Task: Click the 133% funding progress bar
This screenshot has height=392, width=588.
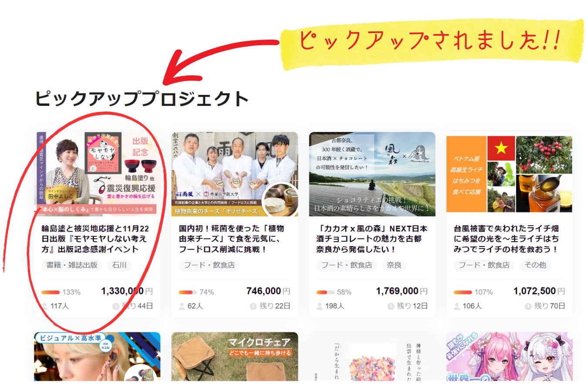Action: pos(51,292)
